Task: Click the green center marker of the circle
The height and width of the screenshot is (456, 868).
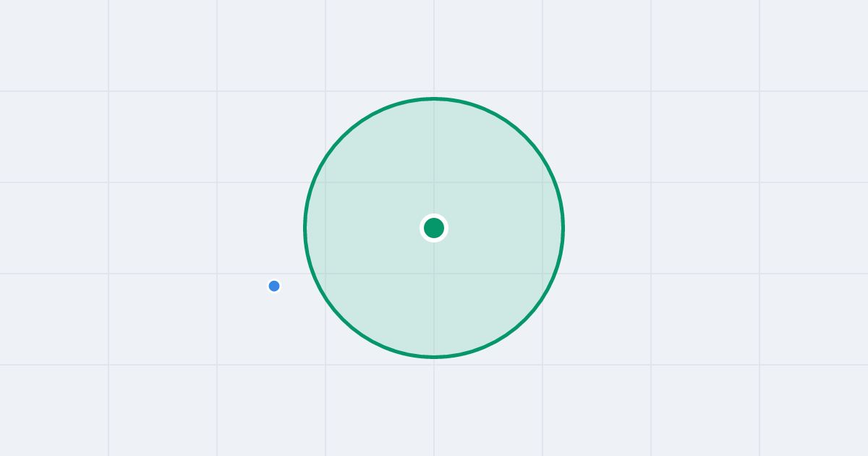Action: [434, 228]
